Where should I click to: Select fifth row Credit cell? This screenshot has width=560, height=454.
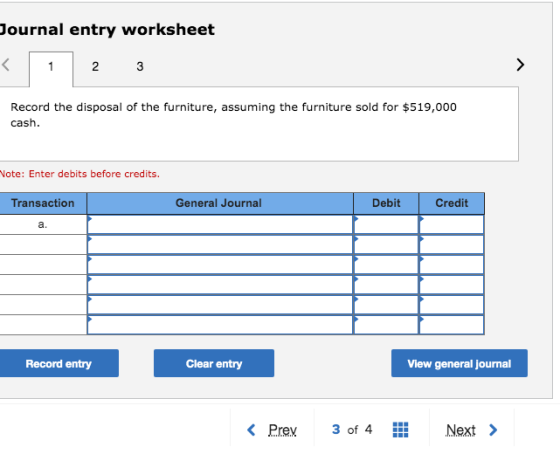[452, 305]
